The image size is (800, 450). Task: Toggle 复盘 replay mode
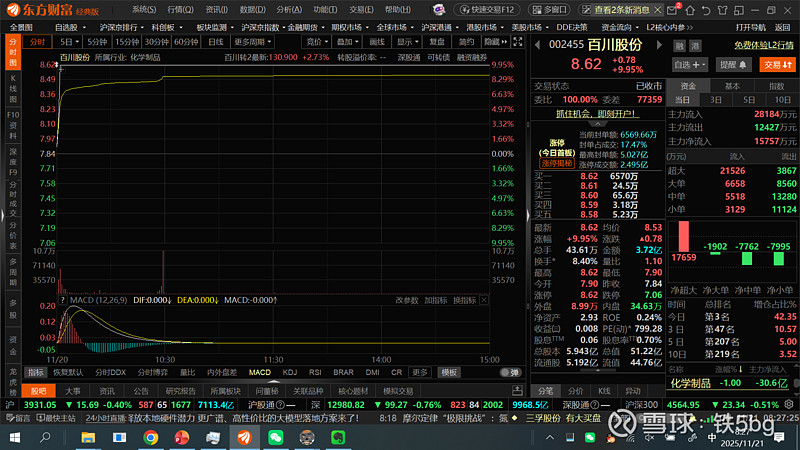pyautogui.click(x=437, y=42)
